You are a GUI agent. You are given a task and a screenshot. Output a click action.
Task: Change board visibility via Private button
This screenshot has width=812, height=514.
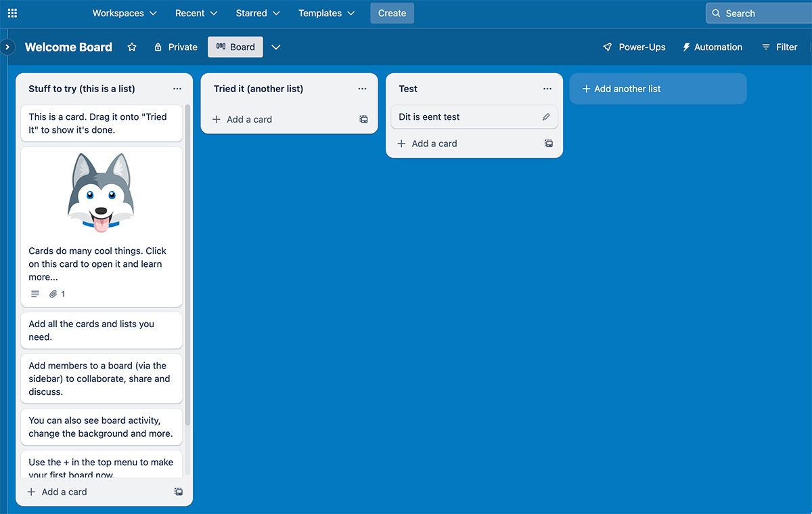[176, 47]
